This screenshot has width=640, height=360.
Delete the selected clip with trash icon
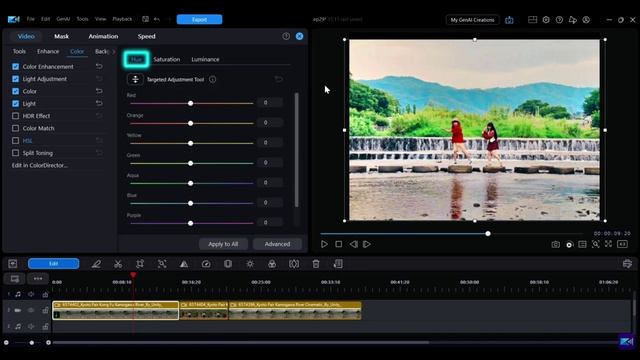(316, 264)
